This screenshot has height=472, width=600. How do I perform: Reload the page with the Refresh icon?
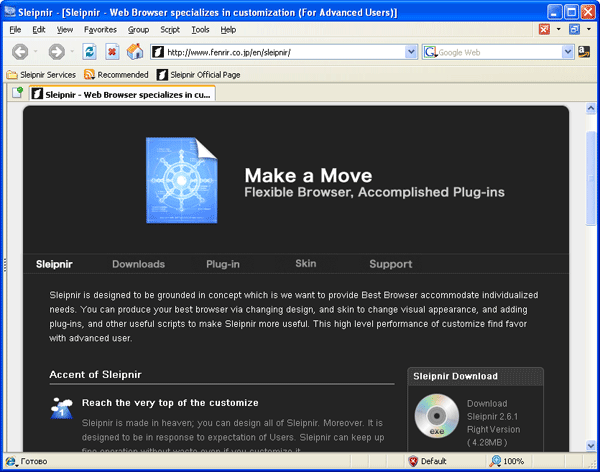90,52
